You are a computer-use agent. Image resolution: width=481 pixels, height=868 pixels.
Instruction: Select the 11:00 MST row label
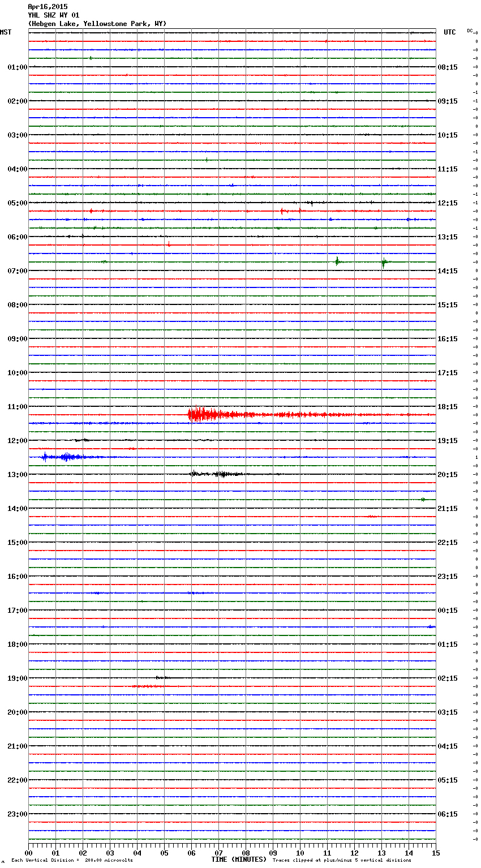point(18,407)
